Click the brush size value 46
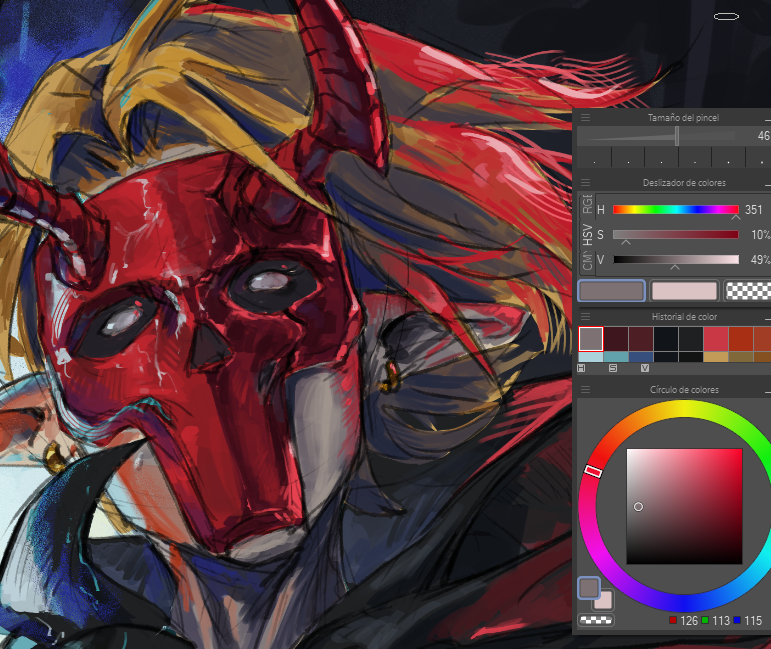 pyautogui.click(x=764, y=136)
